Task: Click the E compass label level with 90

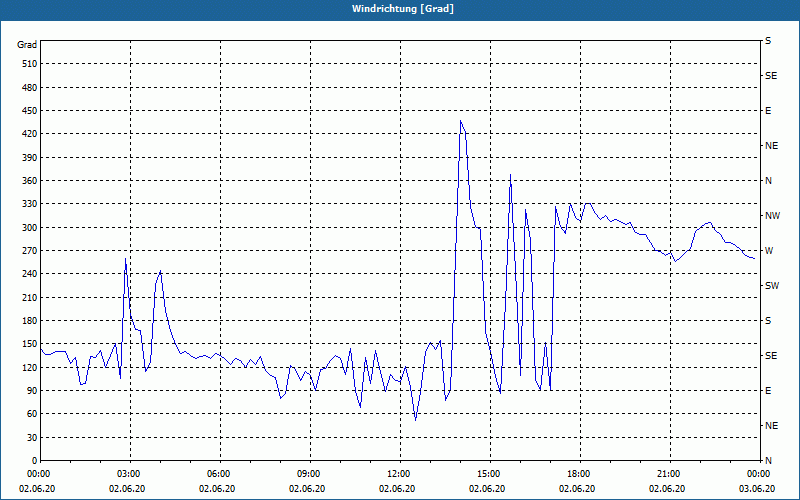Action: (x=768, y=391)
